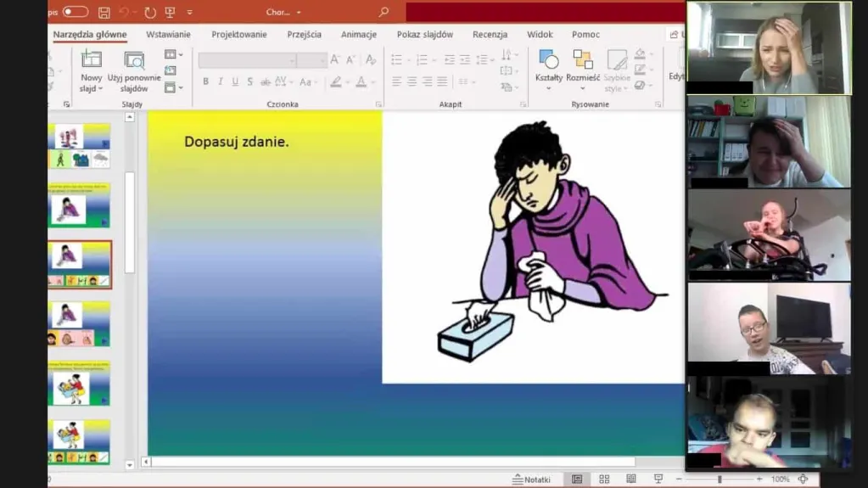Open the font name combo box
Image resolution: width=868 pixels, height=488 pixels.
click(247, 60)
